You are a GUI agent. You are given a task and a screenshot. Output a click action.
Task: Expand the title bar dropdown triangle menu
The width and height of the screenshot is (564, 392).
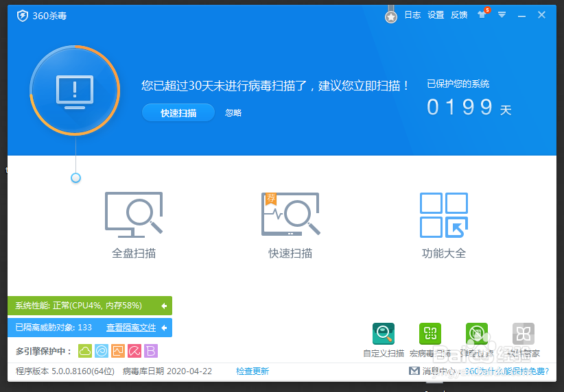click(x=502, y=14)
